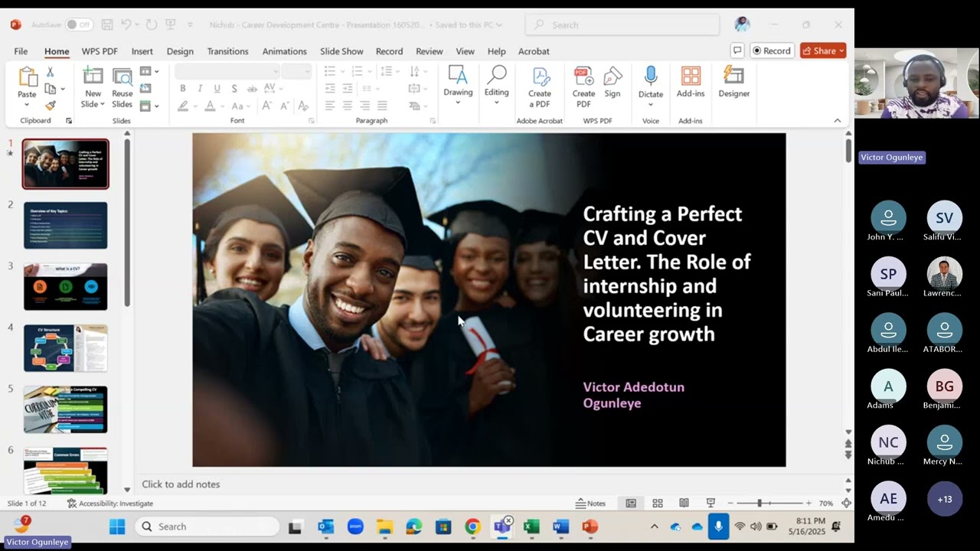The width and height of the screenshot is (980, 551).
Task: Switch to Slide Sorter view icon
Action: click(x=658, y=503)
